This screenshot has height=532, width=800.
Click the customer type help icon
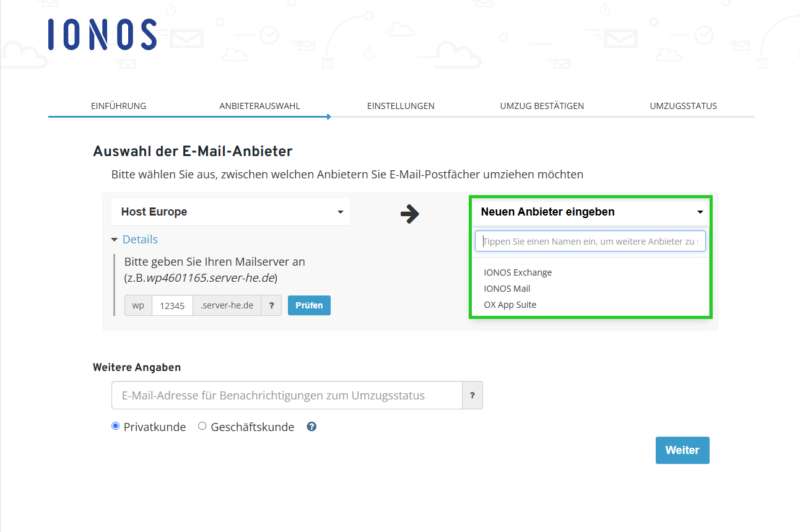pyautogui.click(x=311, y=427)
